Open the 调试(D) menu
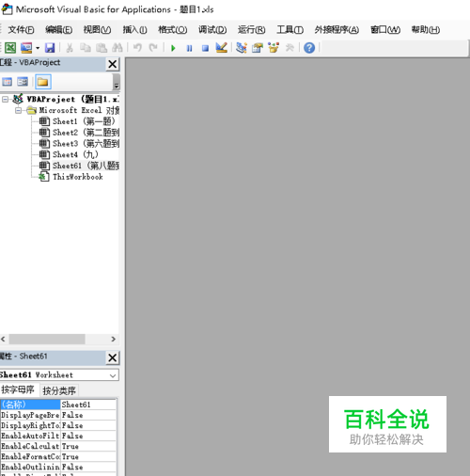The image size is (470, 476). point(212,30)
